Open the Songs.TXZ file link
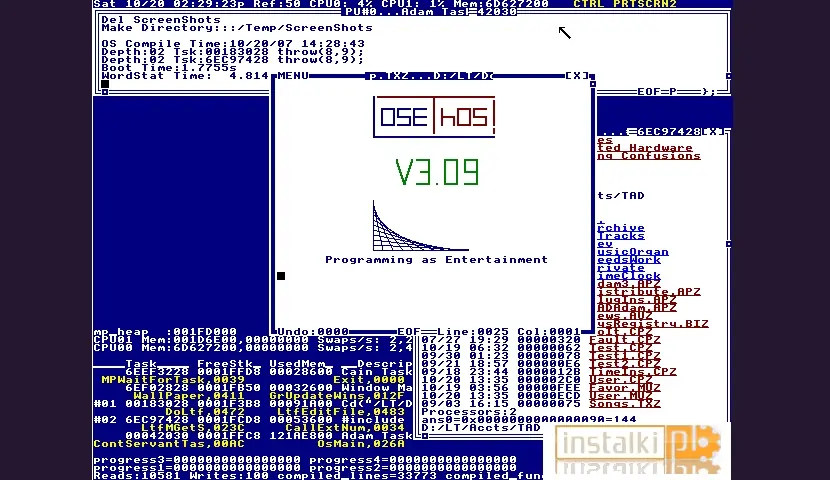 (x=625, y=403)
